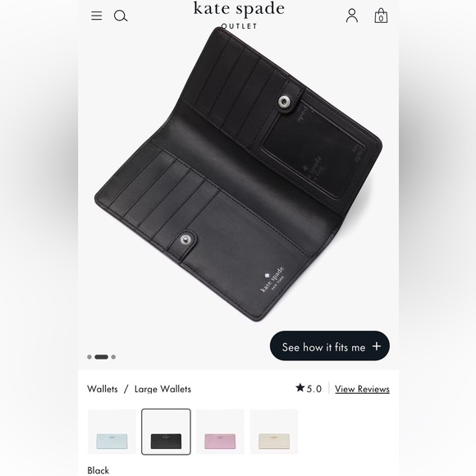476x476 pixels.
Task: Click the open black wallet product image
Action: (238, 175)
